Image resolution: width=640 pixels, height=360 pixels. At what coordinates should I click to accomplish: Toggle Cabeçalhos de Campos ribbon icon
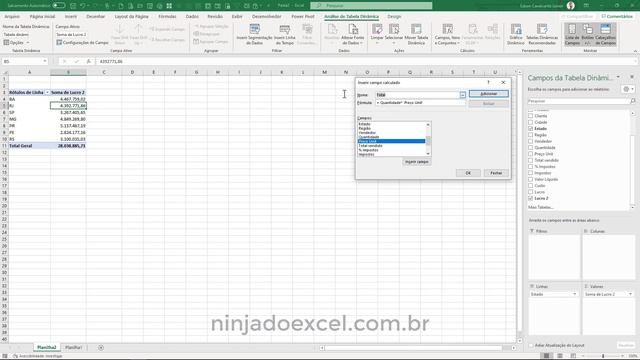(605, 29)
